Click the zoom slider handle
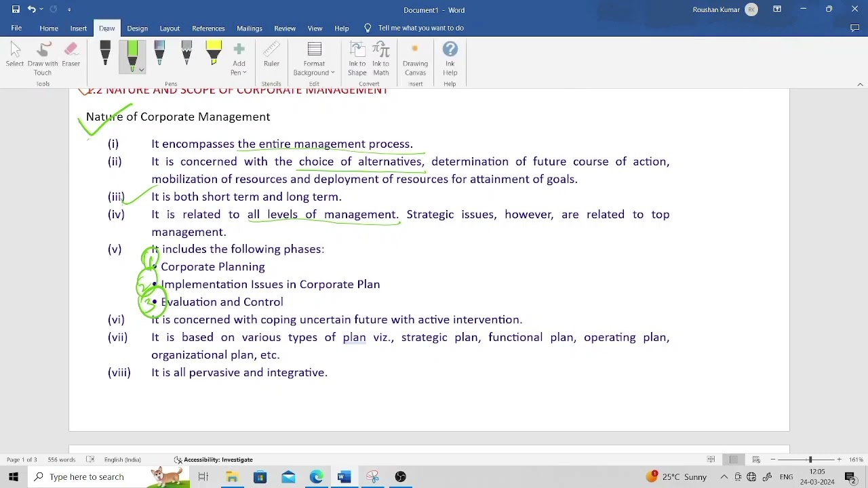 (x=810, y=460)
